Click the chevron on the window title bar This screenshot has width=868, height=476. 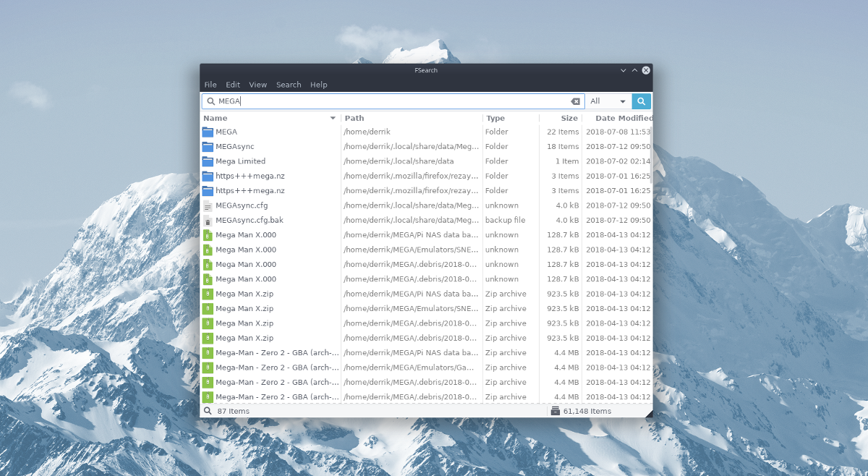click(x=623, y=70)
